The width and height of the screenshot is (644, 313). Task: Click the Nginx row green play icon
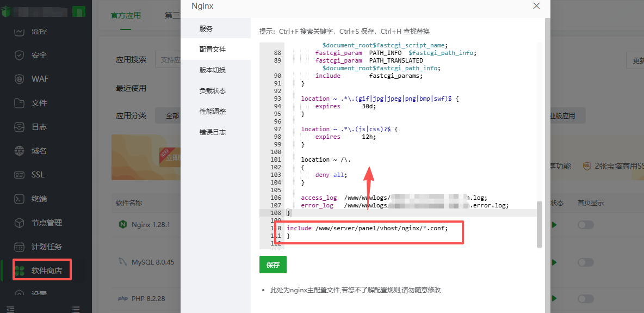click(x=554, y=225)
